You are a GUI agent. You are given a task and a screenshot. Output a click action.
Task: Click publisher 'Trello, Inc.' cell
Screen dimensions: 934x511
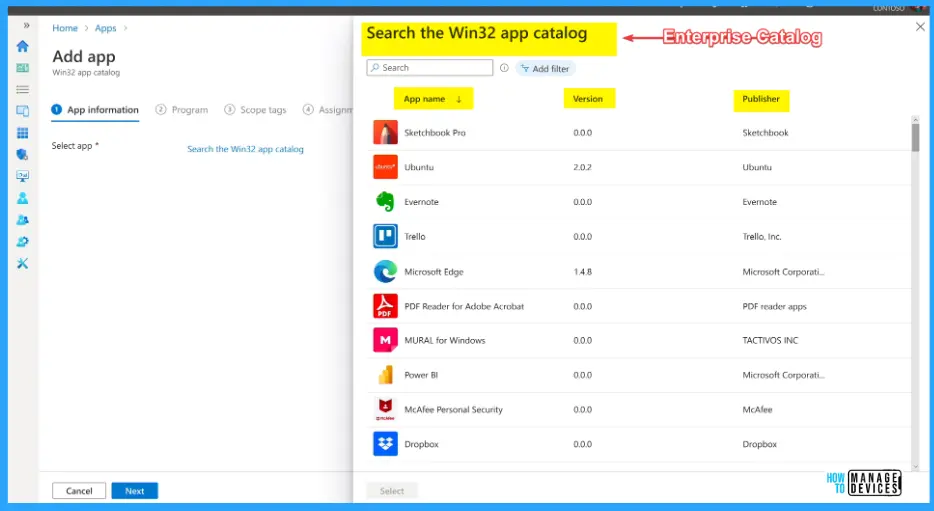(762, 236)
